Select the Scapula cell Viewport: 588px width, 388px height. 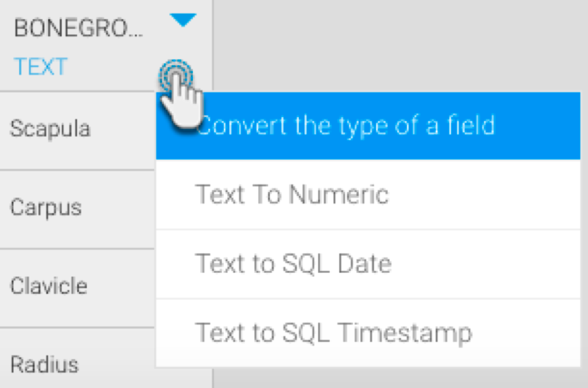click(x=51, y=129)
